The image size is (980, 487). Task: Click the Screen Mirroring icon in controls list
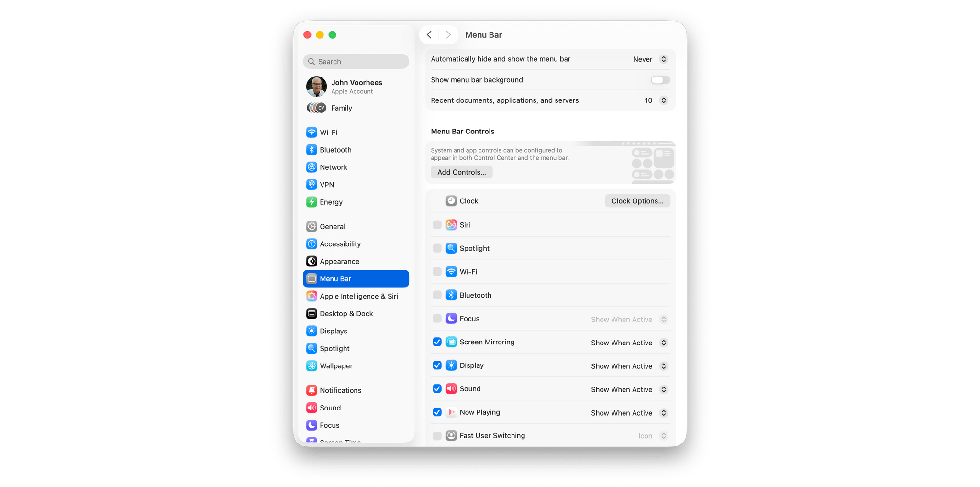tap(451, 342)
